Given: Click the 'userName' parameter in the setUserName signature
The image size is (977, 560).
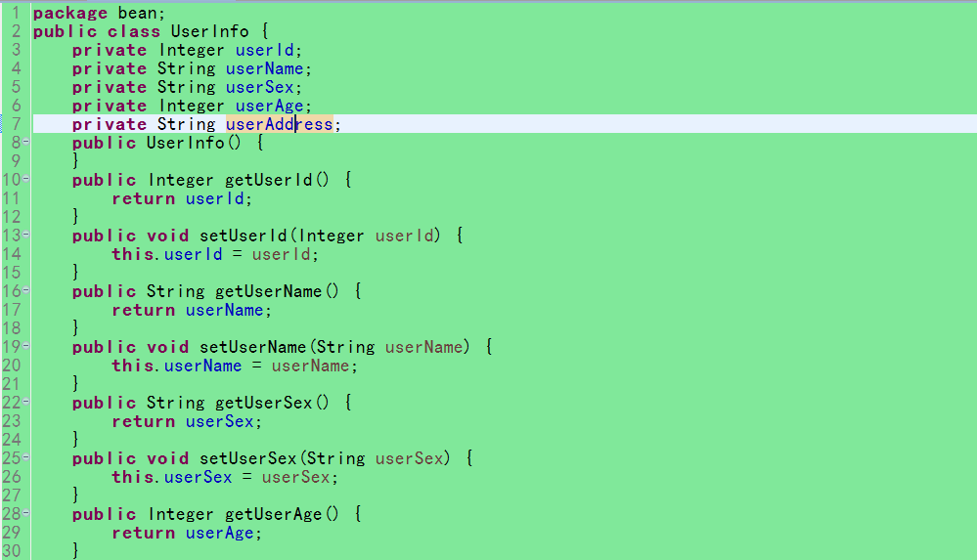Looking at the screenshot, I should click(x=423, y=347).
